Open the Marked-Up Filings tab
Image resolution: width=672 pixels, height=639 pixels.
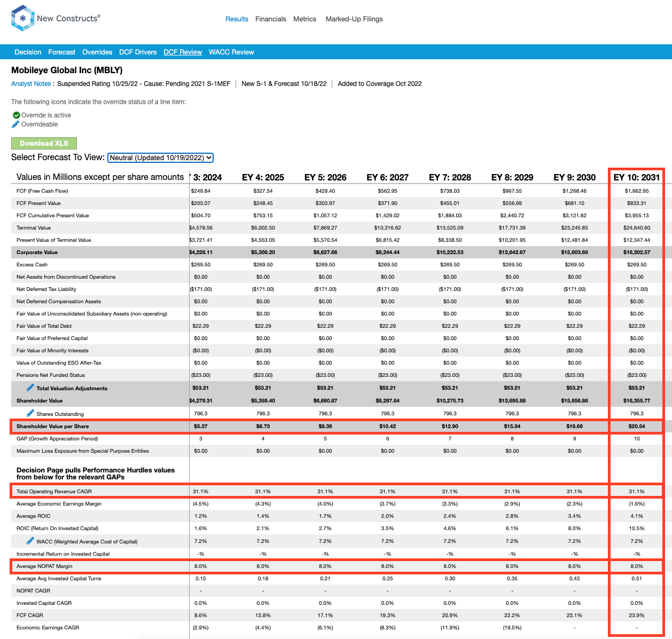click(354, 19)
